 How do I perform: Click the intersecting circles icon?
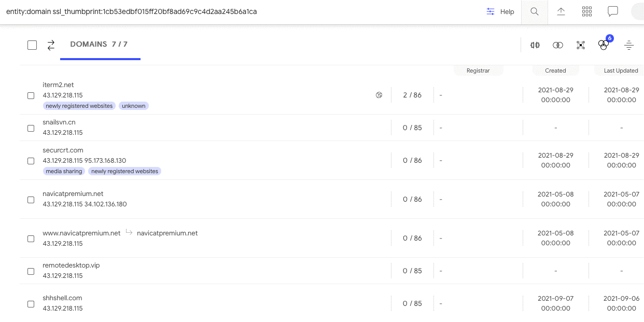(558, 45)
